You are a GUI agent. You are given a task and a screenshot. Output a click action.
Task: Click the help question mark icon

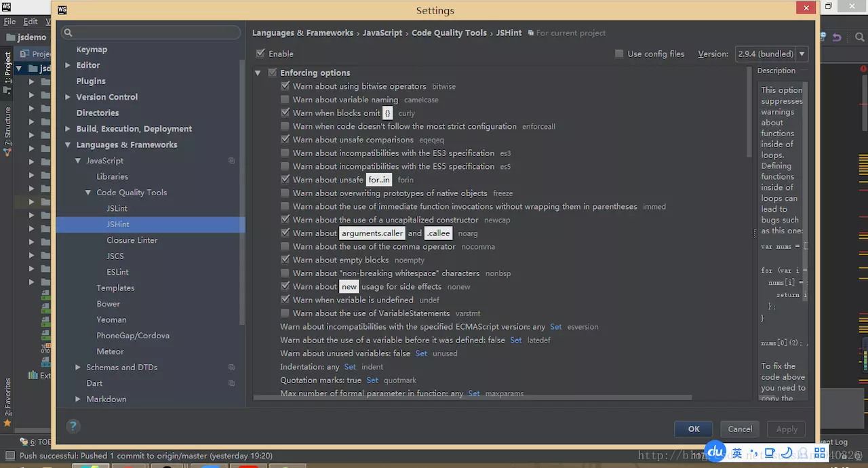(73, 426)
